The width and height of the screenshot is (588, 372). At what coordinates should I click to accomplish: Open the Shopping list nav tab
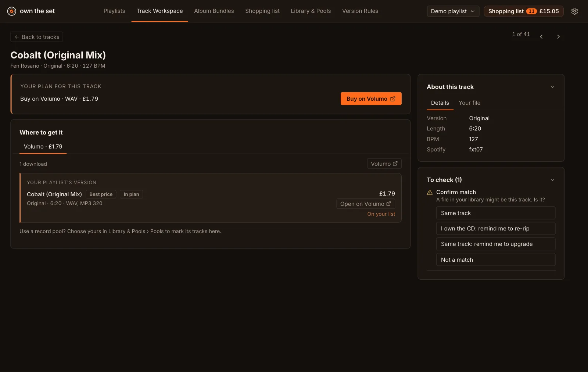click(262, 11)
